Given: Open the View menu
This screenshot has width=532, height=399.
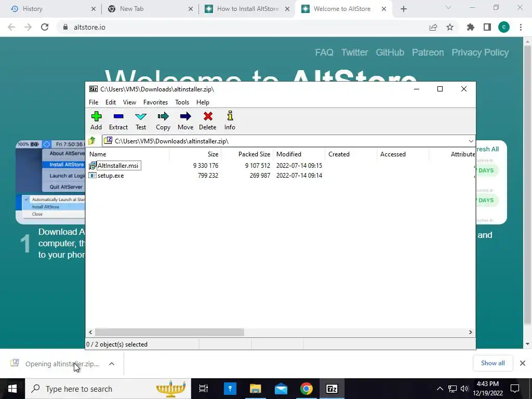Looking at the screenshot, I should (x=129, y=102).
